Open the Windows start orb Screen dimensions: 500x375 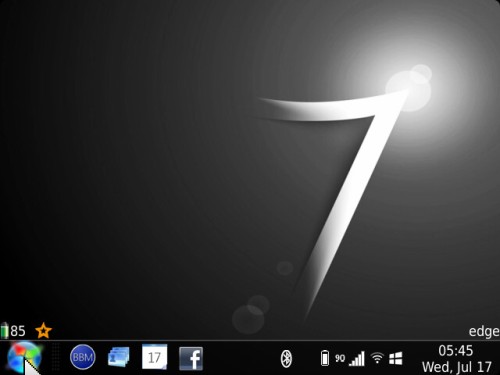pos(24,358)
